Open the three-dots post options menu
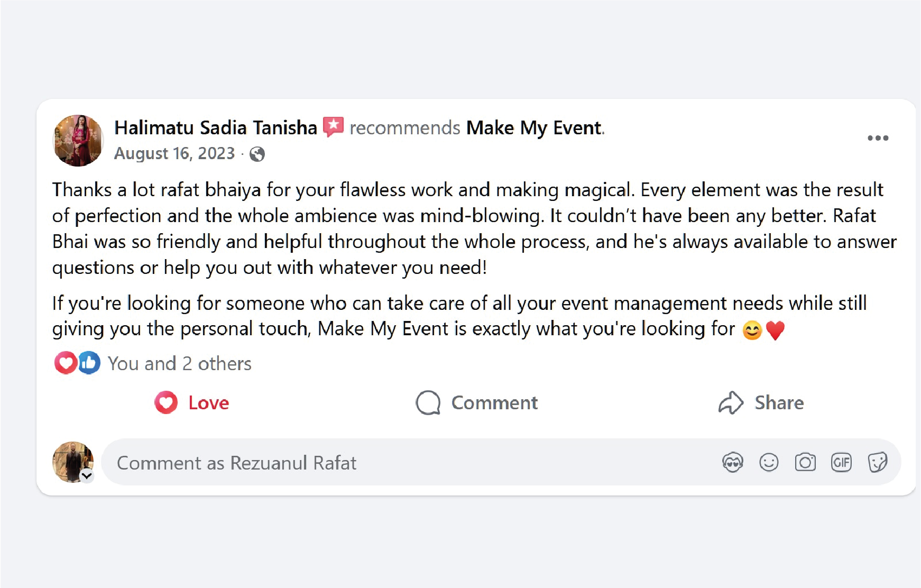Screen dimensions: 921x588 click(x=878, y=137)
